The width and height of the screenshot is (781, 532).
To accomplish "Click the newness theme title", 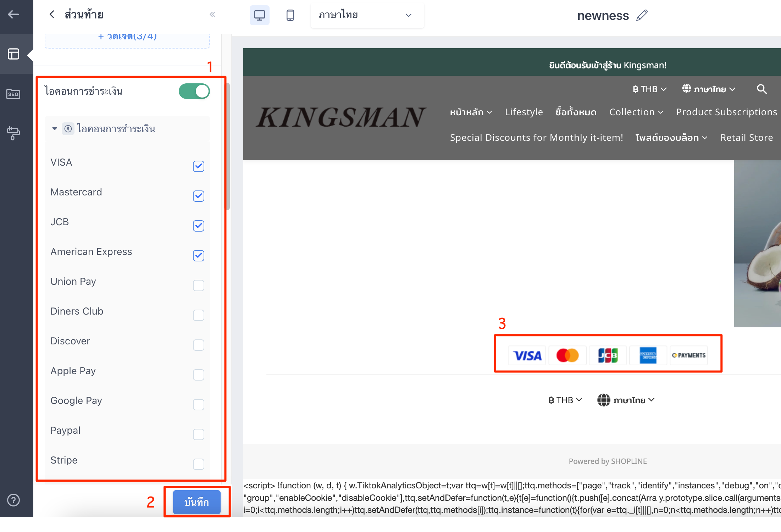I will (603, 15).
